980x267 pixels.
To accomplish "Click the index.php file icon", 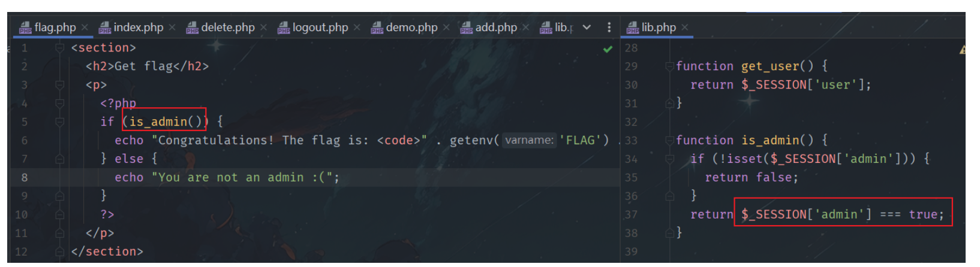I will click(x=105, y=28).
